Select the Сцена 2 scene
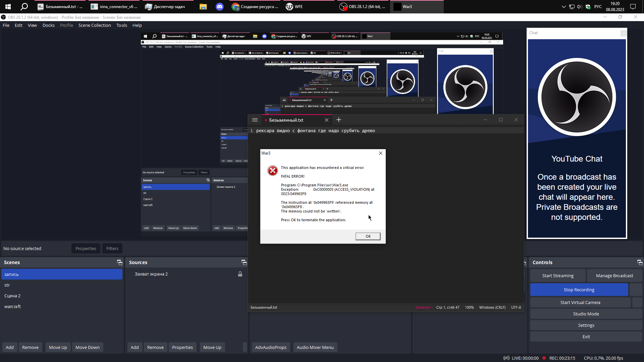The width and height of the screenshot is (644, 362). pos(62,296)
